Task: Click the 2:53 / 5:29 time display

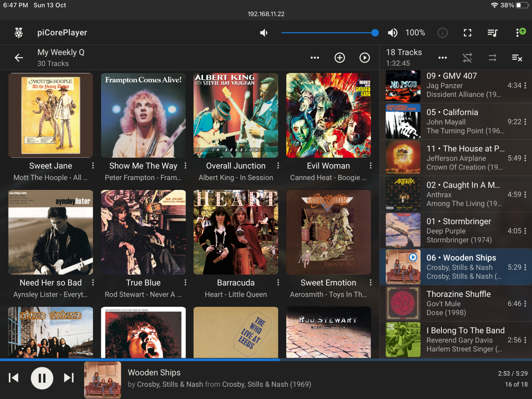Action: coord(513,374)
